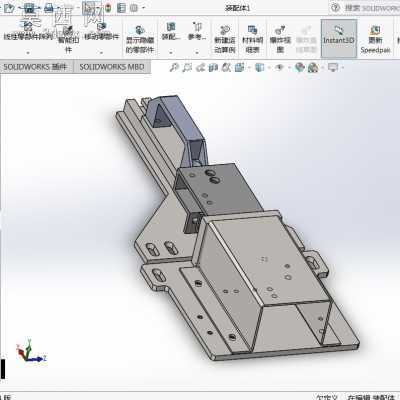Save the assembly with the save icon
This screenshot has width=400, height=400.
click(29, 8)
